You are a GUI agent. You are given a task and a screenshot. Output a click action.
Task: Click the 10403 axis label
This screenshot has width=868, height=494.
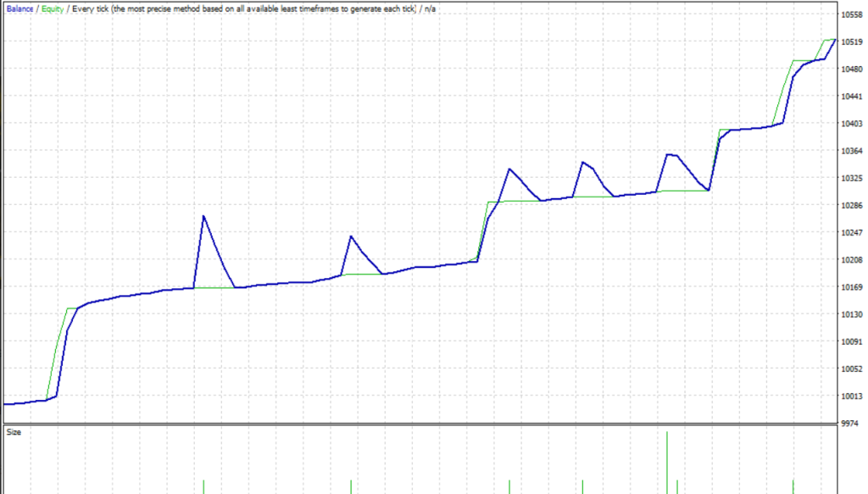pyautogui.click(x=852, y=125)
